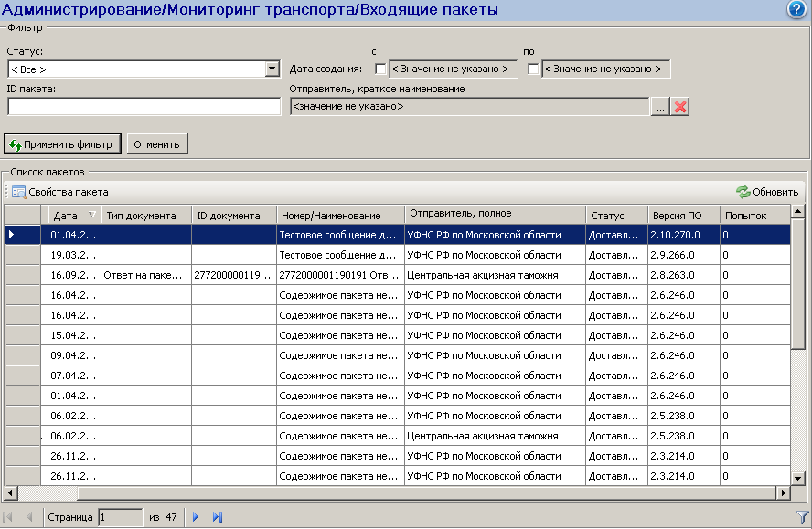Click date cell 15.04.2…
Screen dimensions: 812x529
(74, 335)
